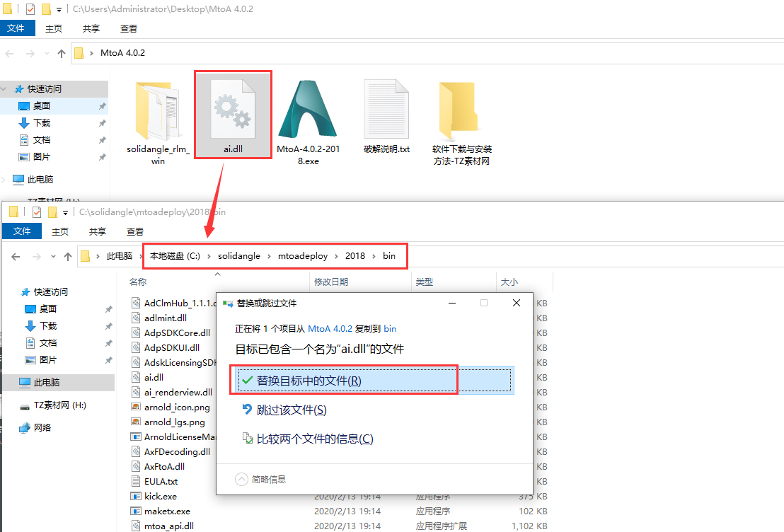Open the 破解说明.txt document

click(386, 117)
